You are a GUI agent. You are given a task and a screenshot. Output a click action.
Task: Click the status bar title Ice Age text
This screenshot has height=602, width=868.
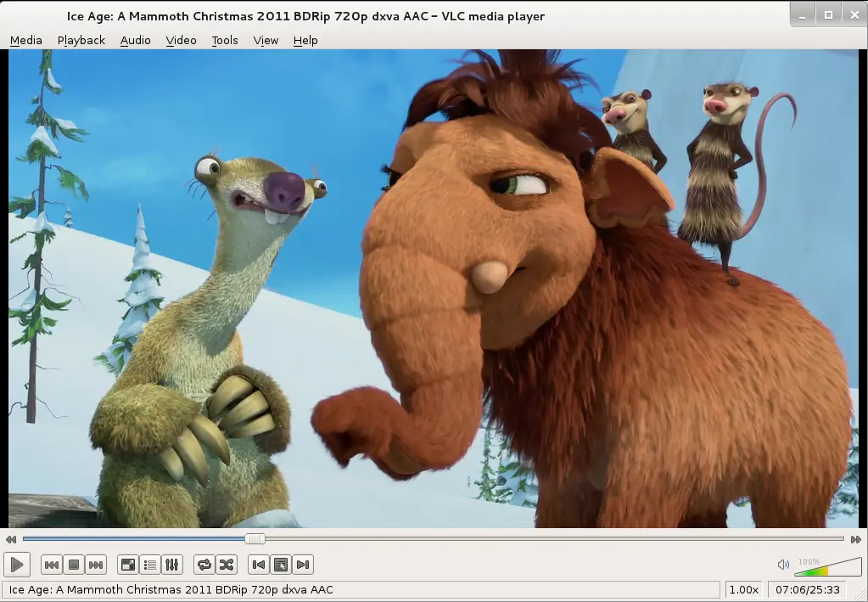coord(171,590)
